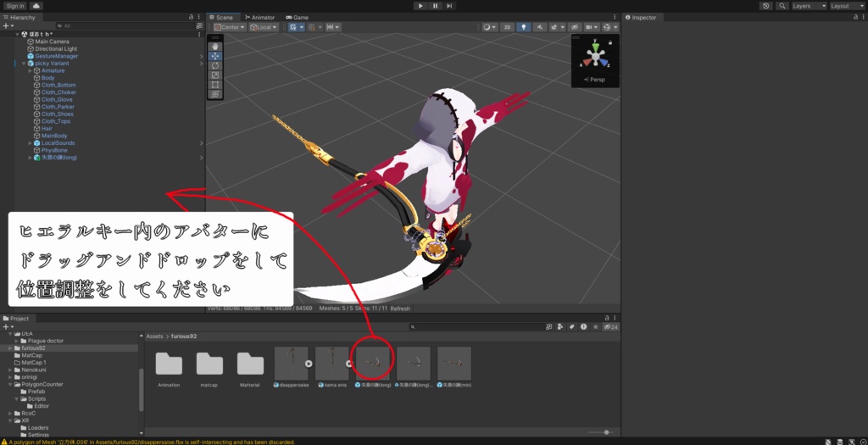Open the global search magnifier
Screen dimensions: 868x445
tap(782, 6)
